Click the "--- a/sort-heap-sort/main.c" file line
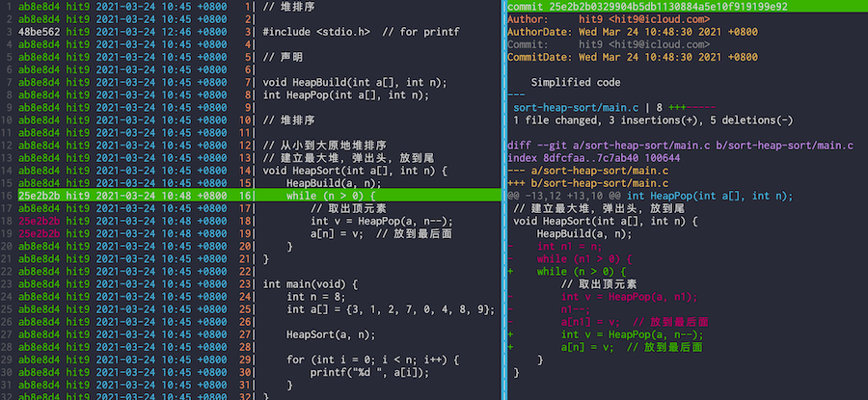This screenshot has width=868, height=400. 588,171
